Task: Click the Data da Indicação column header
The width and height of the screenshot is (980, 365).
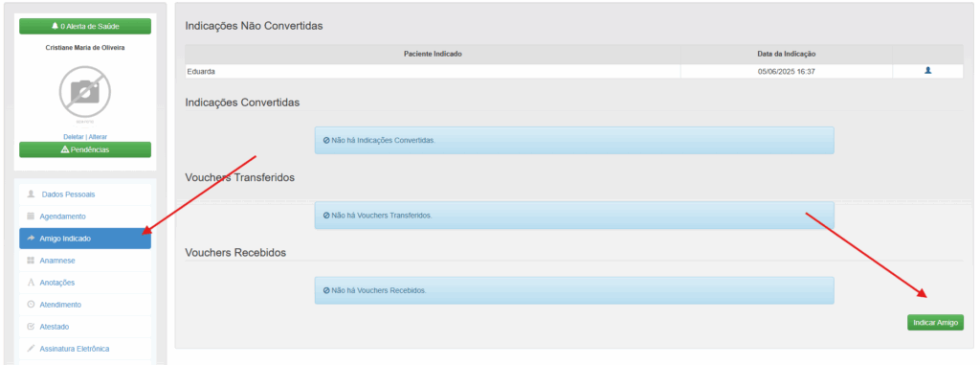Action: 787,55
